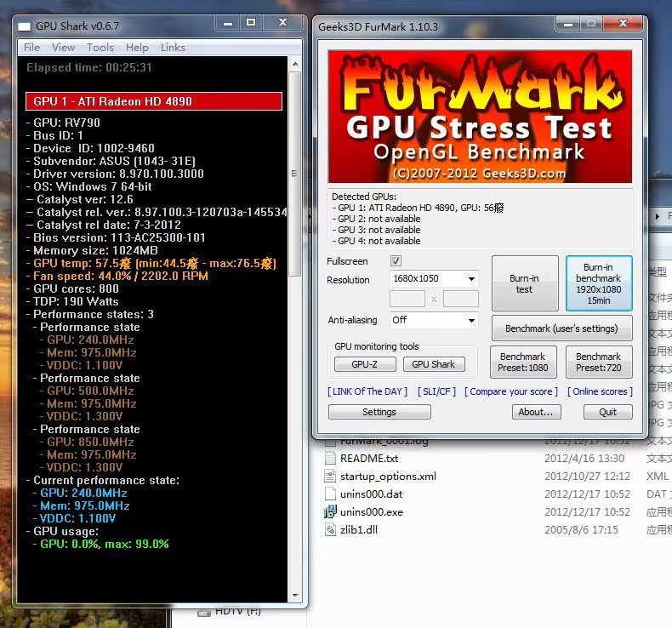Start the Burn-in test

pos(524,283)
